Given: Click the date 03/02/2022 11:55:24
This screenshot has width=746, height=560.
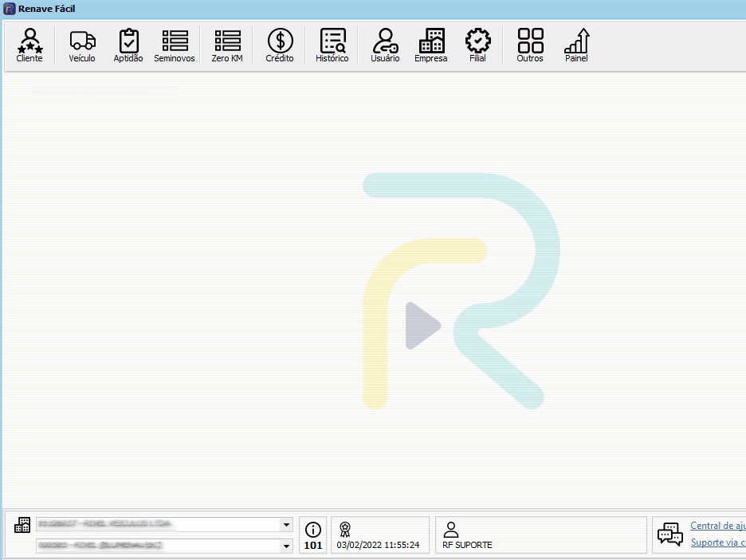Looking at the screenshot, I should click(379, 545).
